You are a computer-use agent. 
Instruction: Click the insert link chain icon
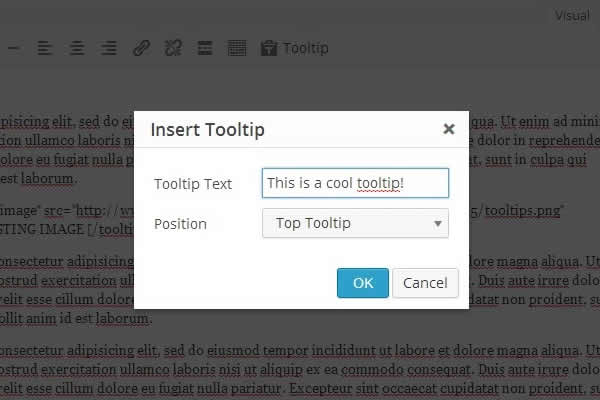[x=141, y=48]
